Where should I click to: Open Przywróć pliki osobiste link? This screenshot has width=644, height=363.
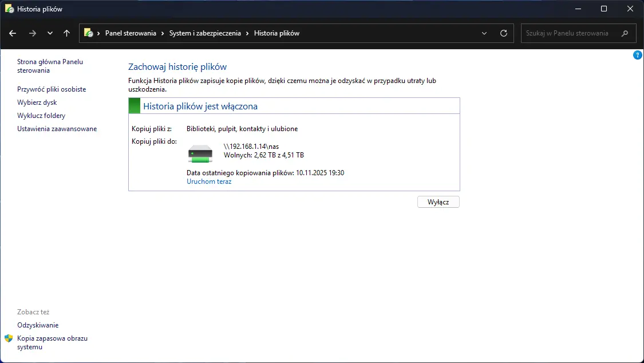pyautogui.click(x=52, y=89)
